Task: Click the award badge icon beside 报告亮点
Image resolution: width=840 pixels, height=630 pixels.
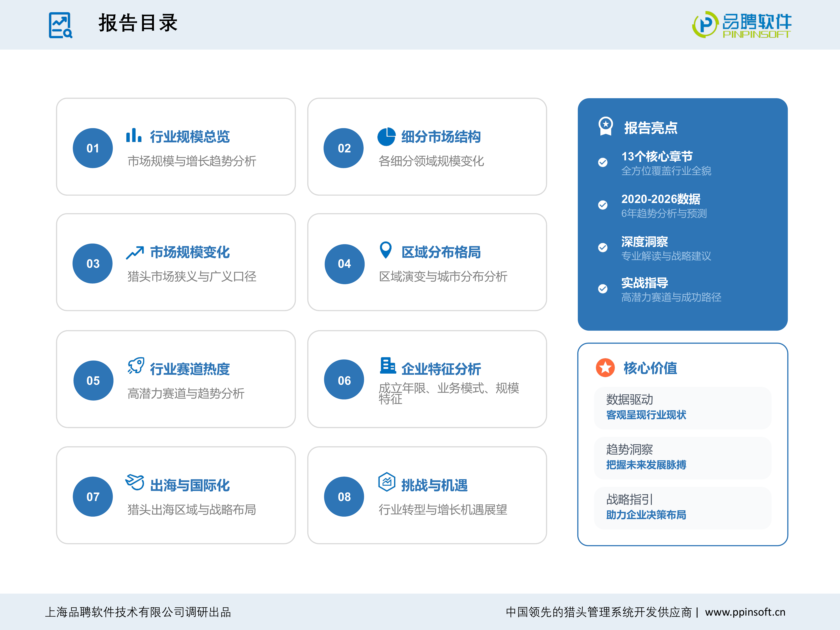Action: tap(606, 126)
